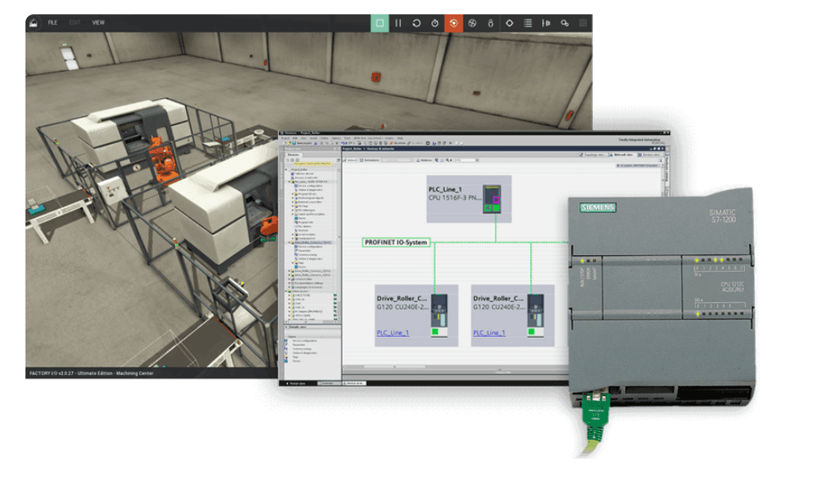Select the PROFINET IO-System label

395,242
